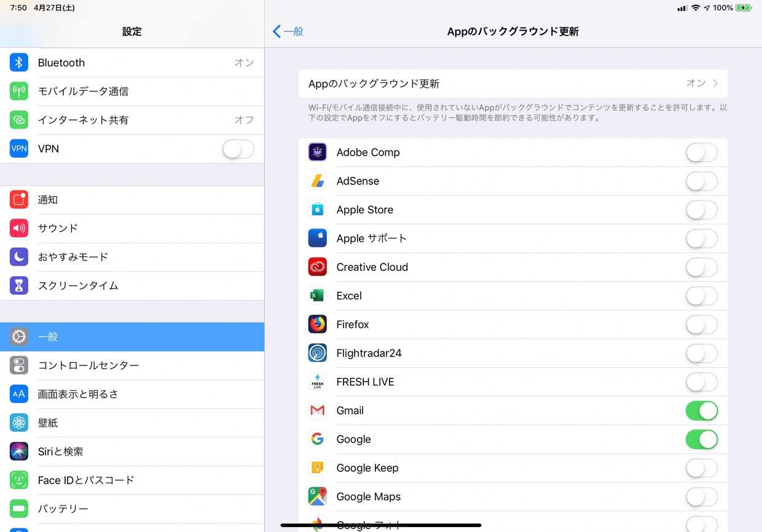Open サウンド settings
Screen dimensions: 762x532
pos(132,229)
